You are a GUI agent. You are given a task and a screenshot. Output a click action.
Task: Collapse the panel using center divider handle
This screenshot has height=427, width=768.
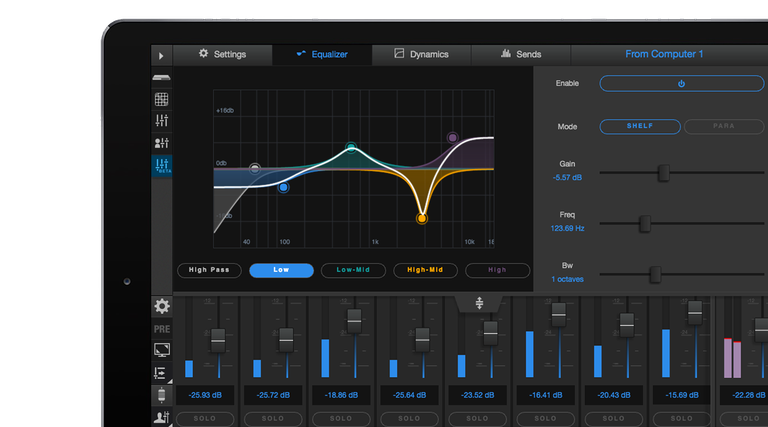[480, 302]
